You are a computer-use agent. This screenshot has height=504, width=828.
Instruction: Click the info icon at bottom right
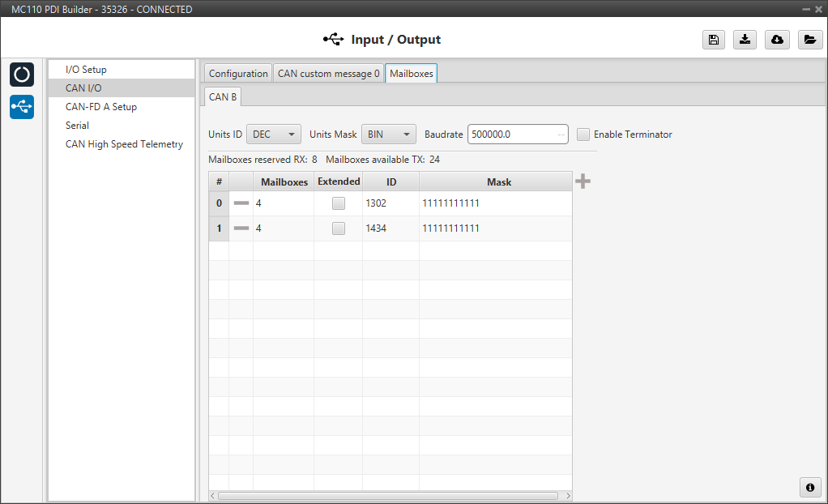tap(809, 486)
